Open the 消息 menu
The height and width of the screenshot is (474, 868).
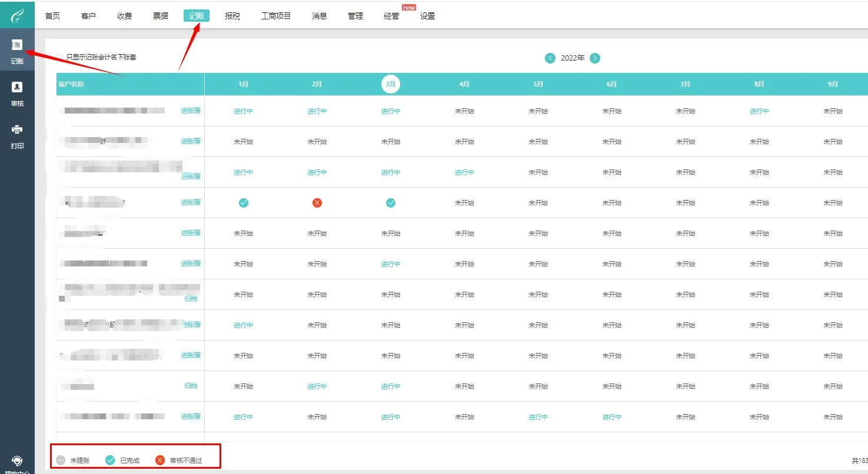coord(320,16)
